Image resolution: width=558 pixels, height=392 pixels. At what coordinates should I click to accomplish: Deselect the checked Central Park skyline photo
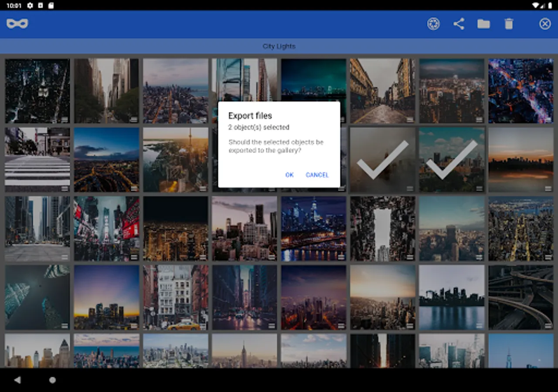point(452,159)
